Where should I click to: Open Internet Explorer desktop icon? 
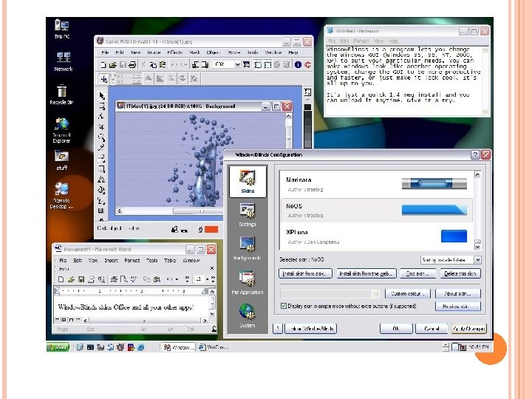click(x=61, y=130)
